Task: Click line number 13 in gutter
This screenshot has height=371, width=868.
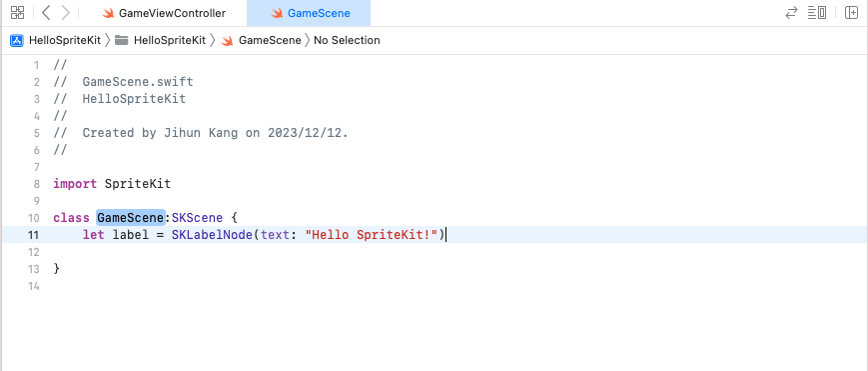Action: click(x=33, y=269)
